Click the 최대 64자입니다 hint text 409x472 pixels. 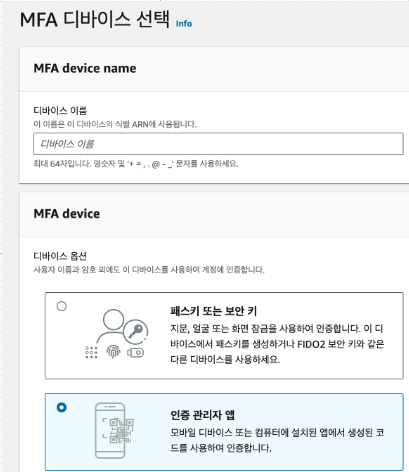click(x=136, y=164)
